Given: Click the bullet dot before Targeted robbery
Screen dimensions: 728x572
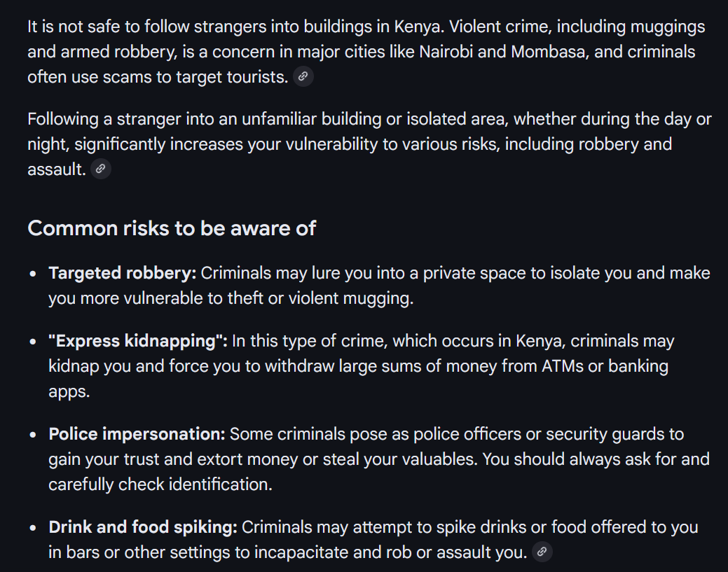Looking at the screenshot, I should point(32,274).
